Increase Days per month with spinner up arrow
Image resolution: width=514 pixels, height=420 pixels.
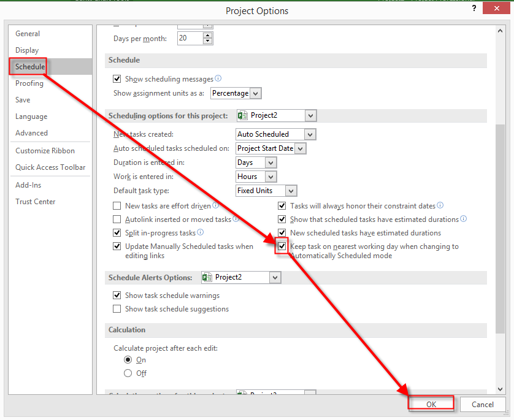(x=208, y=35)
